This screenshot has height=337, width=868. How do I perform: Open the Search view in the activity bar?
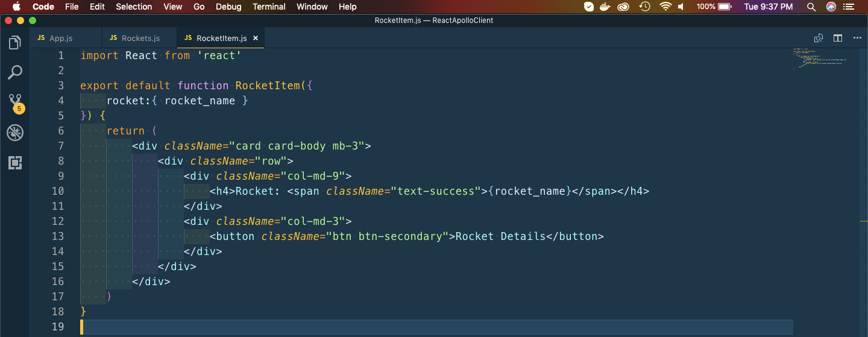click(x=15, y=73)
